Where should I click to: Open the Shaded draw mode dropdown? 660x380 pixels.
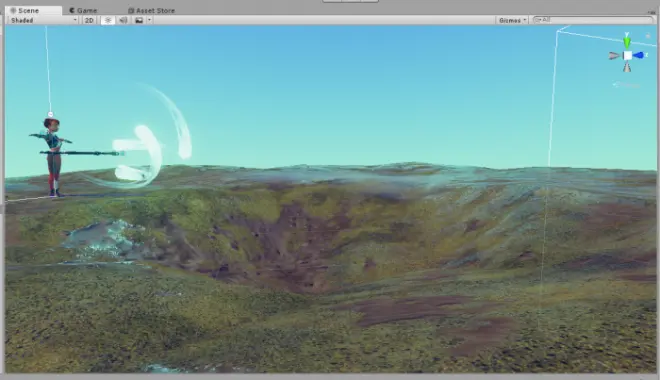point(44,20)
